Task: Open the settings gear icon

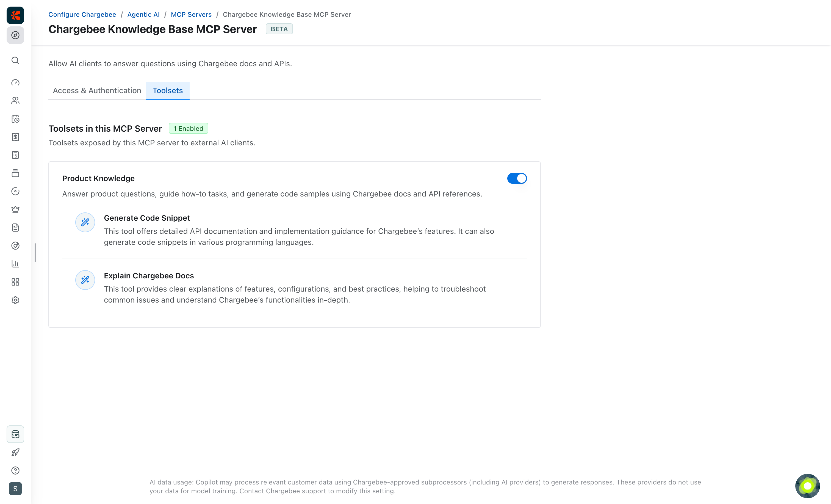Action: [15, 300]
